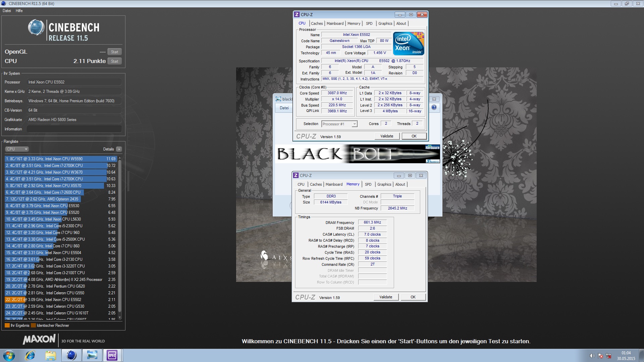Click the help question mark icon
644x362 pixels.
(x=434, y=108)
